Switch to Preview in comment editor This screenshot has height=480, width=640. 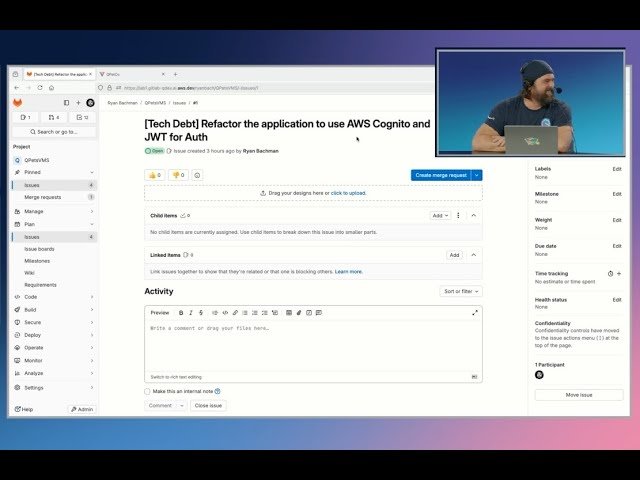click(x=160, y=313)
